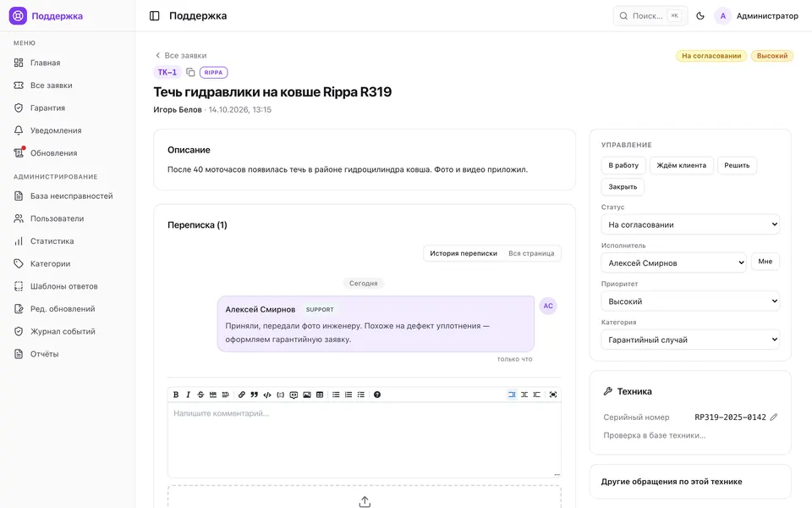Toggle editor fullscreen mode icon
812x508 pixels.
(553, 395)
